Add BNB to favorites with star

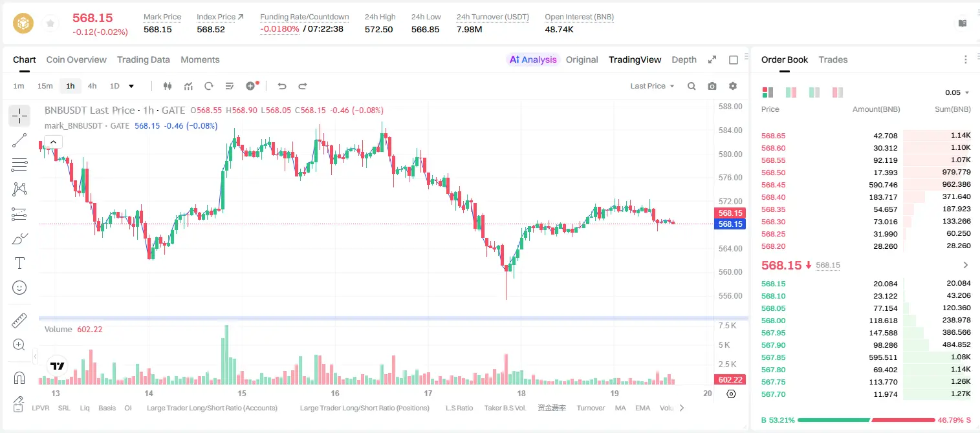click(x=49, y=24)
